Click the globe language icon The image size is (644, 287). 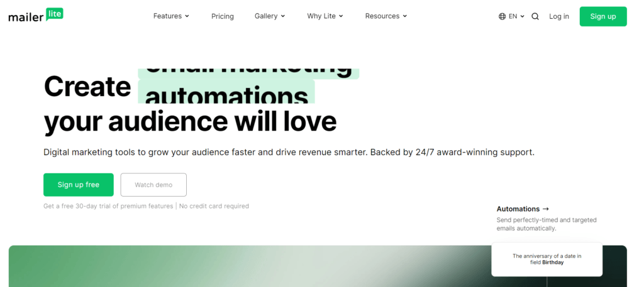tap(502, 16)
